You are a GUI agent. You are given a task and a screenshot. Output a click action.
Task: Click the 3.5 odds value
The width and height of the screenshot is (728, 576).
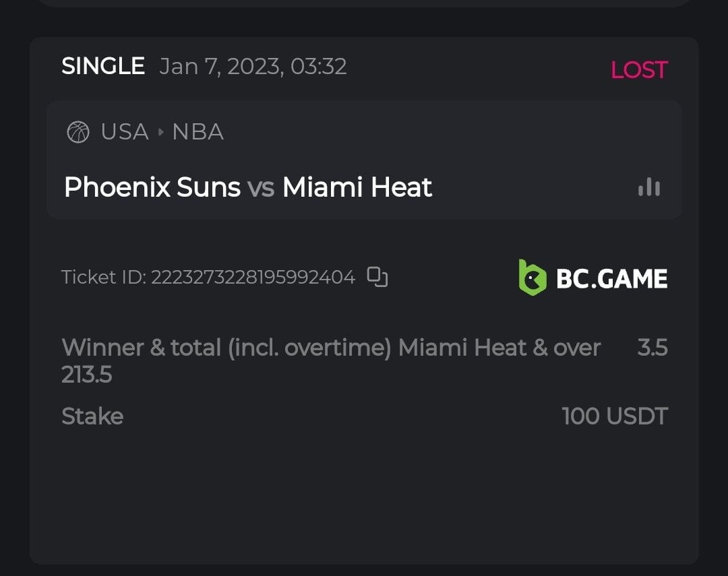[652, 348]
